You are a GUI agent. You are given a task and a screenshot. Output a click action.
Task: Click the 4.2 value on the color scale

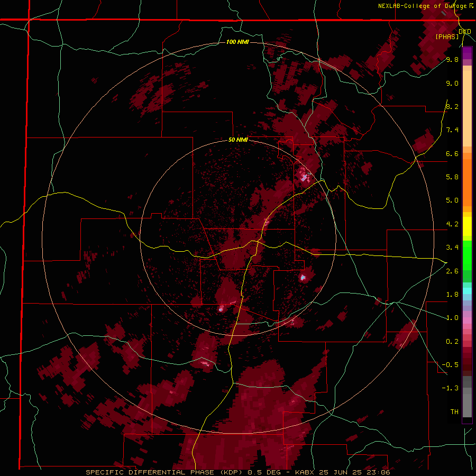(x=452, y=224)
